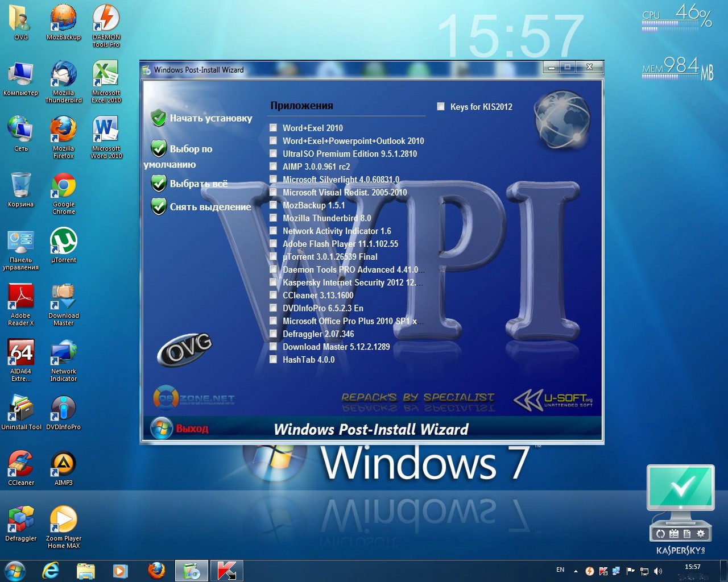Open Internet Explorer from taskbar
728x582 pixels.
coord(51,571)
